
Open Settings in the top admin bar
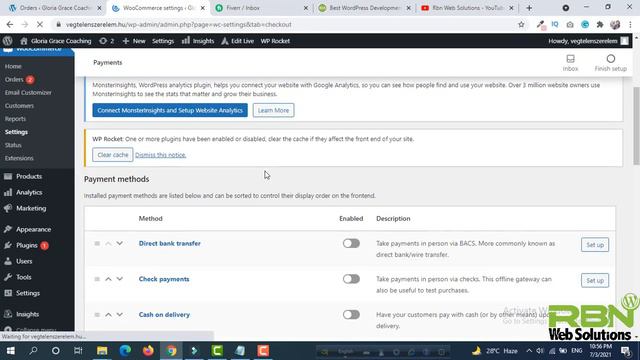(x=163, y=41)
